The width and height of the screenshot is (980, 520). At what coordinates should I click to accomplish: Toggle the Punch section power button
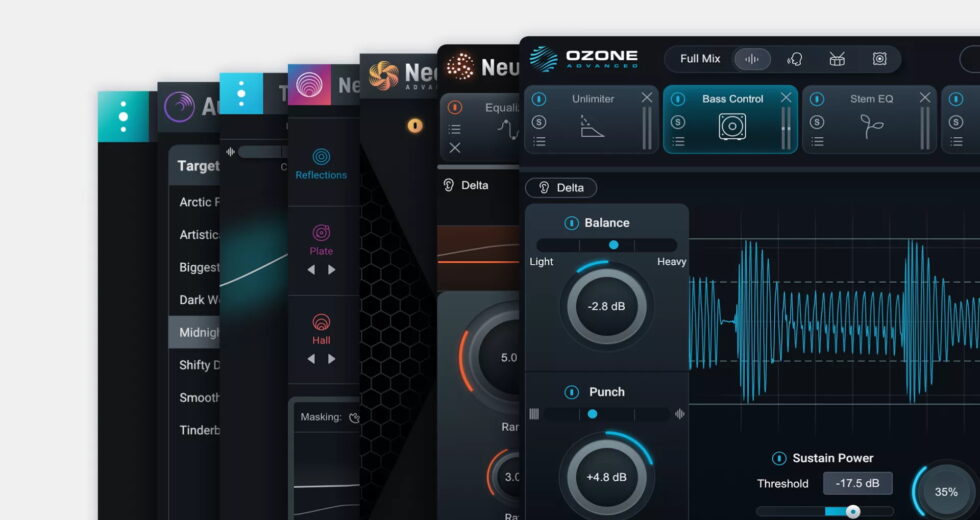571,392
